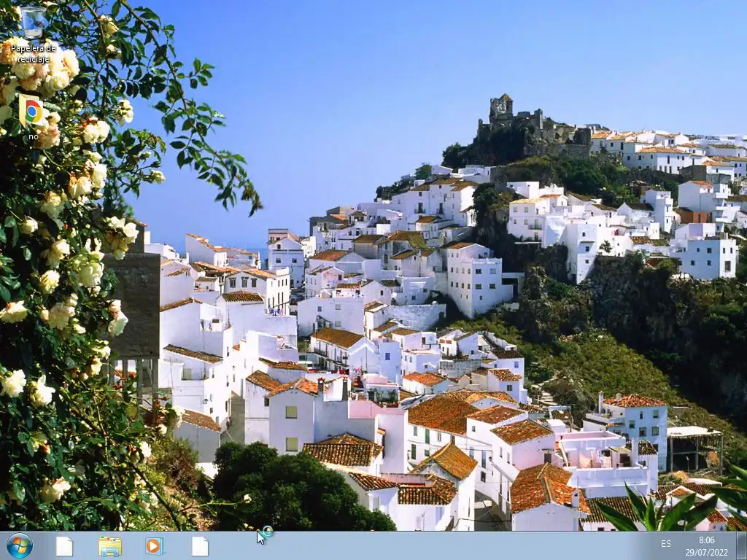The image size is (747, 560).
Task: Open the Windows Start menu orb
Action: point(20,545)
